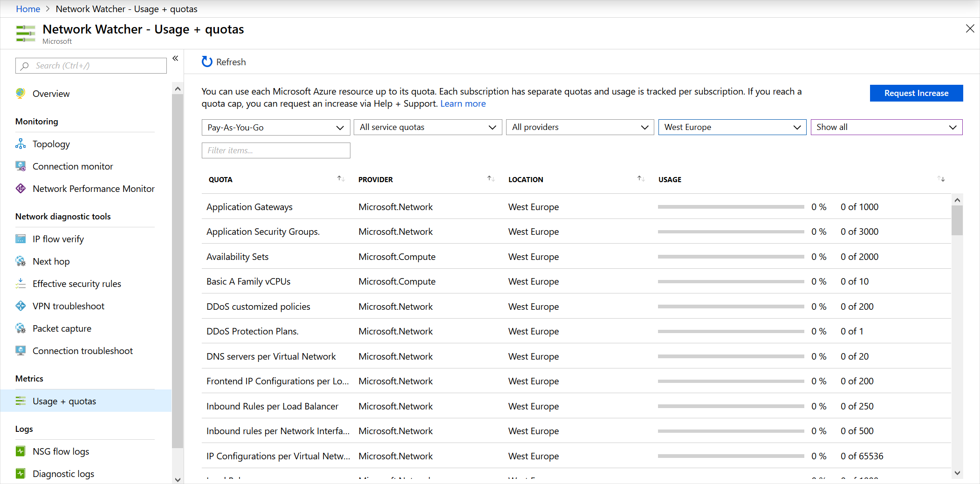Viewport: 980px width, 484px height.
Task: Sort by LOCATION column arrows
Action: click(641, 179)
